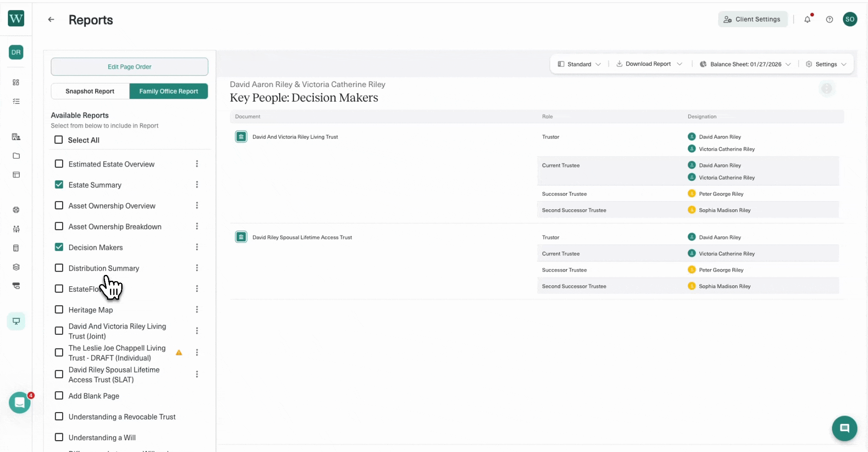
Task: Expand the Standard layout dropdown
Action: (579, 64)
